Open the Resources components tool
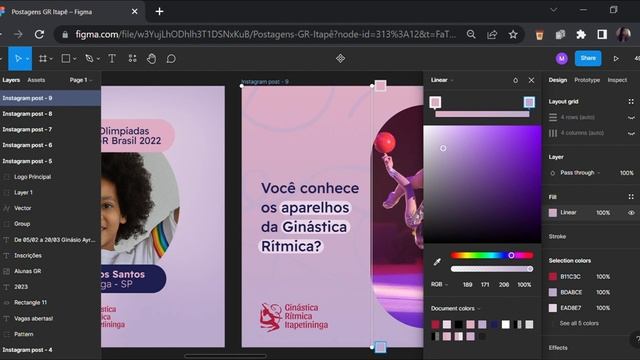This screenshot has height=360, width=640. [132, 59]
